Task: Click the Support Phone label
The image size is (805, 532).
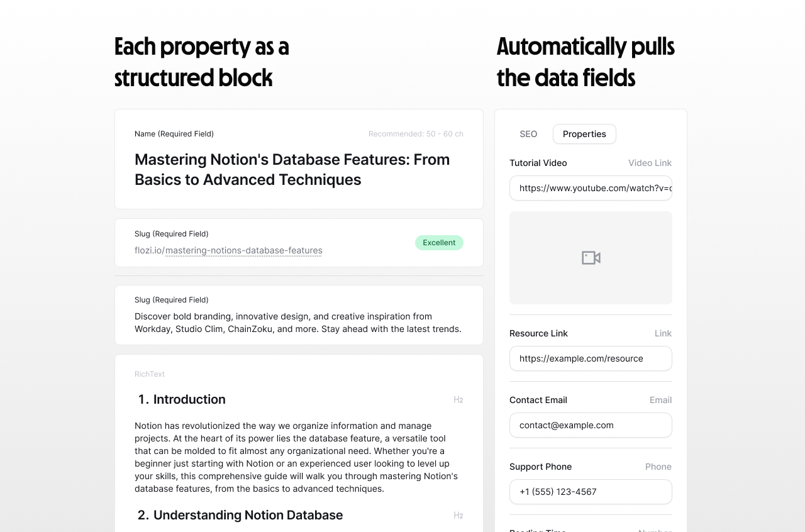Action: point(541,467)
